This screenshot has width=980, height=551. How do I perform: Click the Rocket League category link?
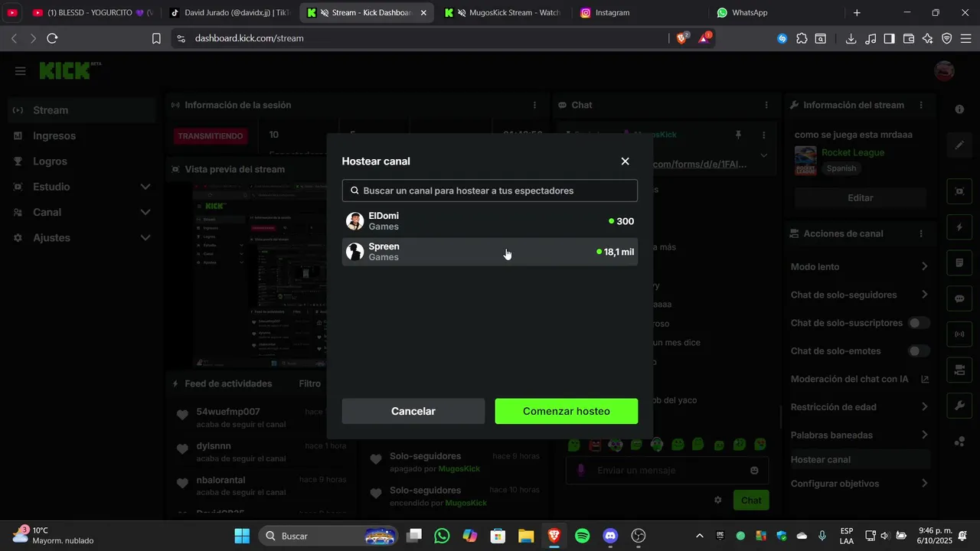pos(853,152)
